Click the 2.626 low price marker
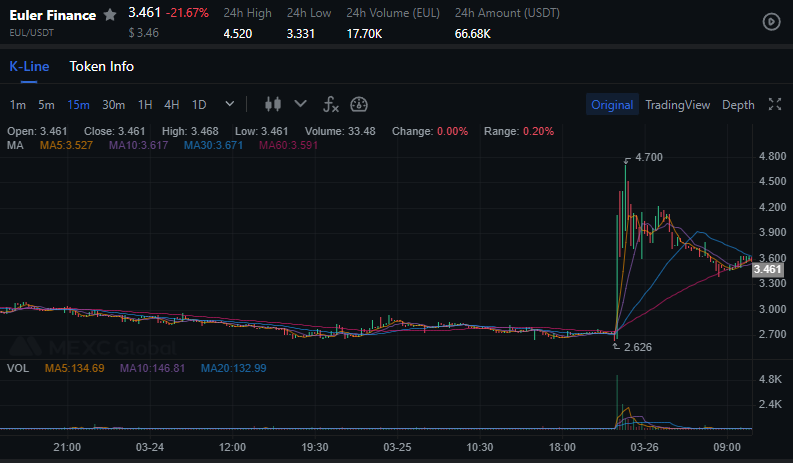Screen dimensions: 793x463 point(637,347)
